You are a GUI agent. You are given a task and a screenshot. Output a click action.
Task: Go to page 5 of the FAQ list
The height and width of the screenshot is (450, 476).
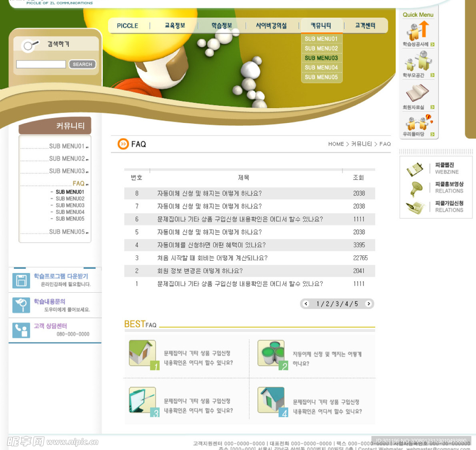[356, 304]
